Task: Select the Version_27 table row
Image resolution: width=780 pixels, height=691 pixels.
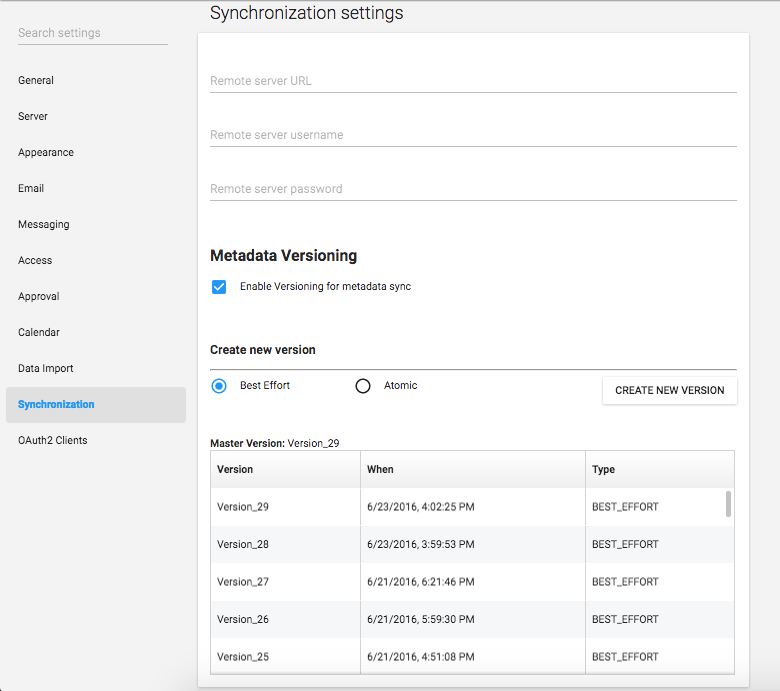Action: pos(472,582)
